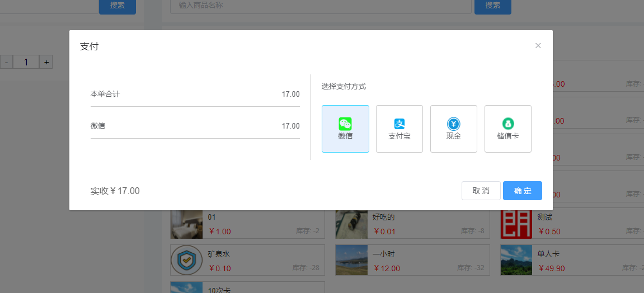The height and width of the screenshot is (293, 644).
Task: Click the 储值卡 payment option label
Action: (508, 136)
